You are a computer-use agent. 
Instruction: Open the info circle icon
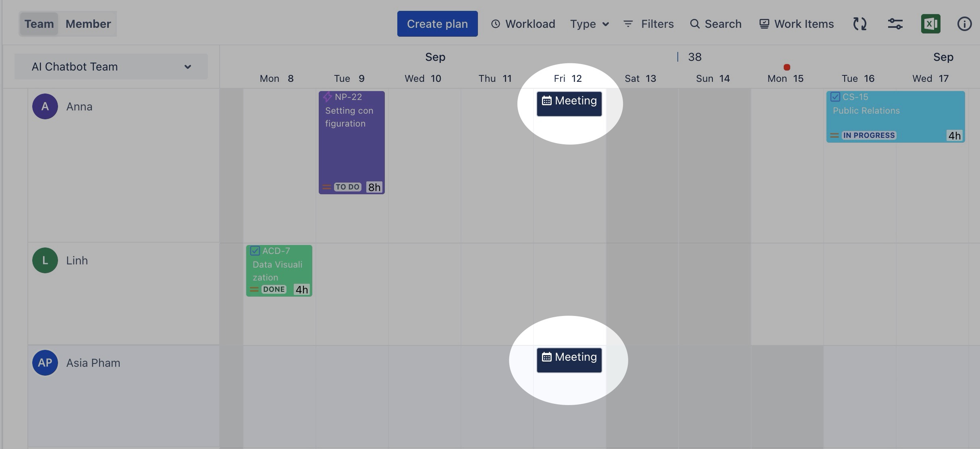pyautogui.click(x=964, y=24)
